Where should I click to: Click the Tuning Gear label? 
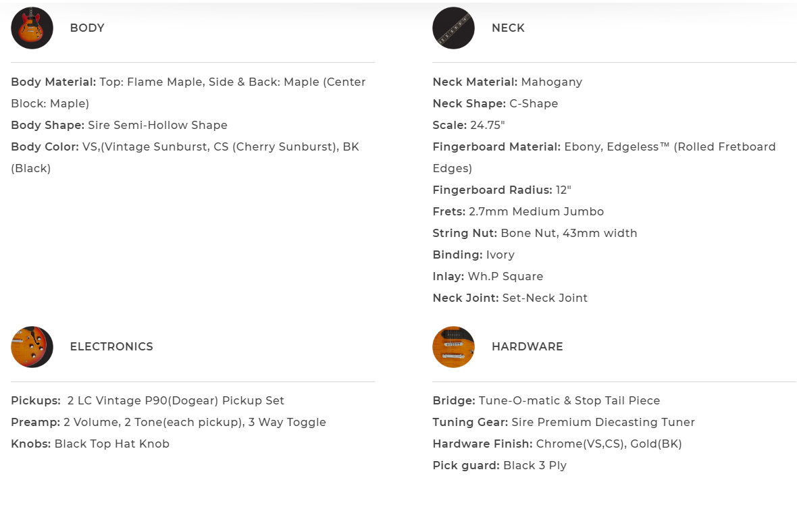coord(470,423)
